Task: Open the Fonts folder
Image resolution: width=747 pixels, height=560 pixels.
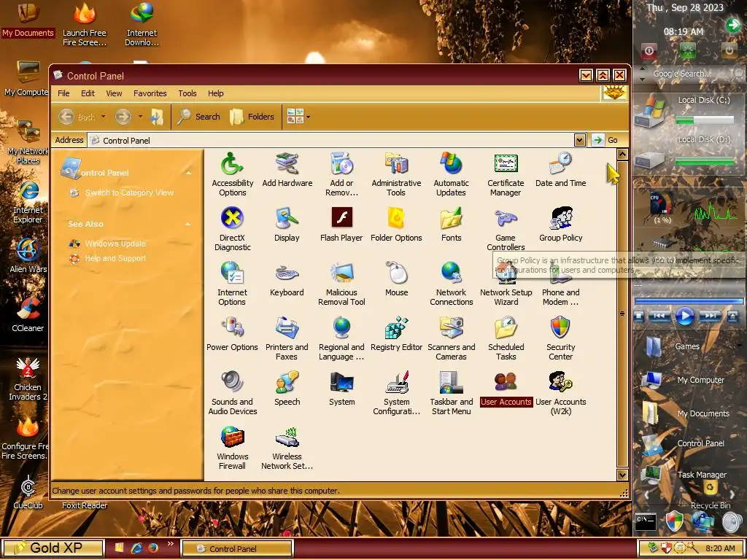Action: 451,225
